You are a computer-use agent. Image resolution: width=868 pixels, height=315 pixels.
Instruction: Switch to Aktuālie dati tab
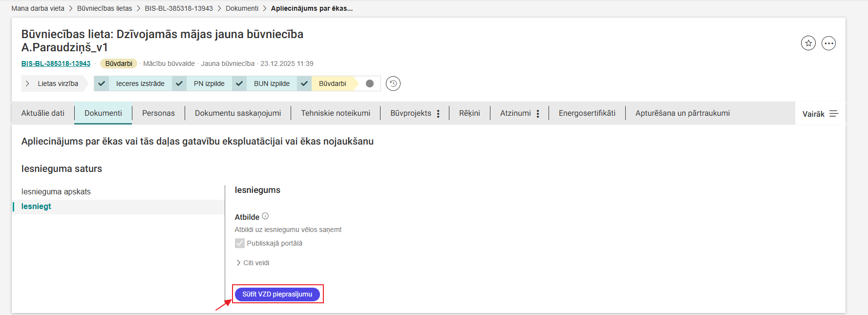pyautogui.click(x=43, y=113)
